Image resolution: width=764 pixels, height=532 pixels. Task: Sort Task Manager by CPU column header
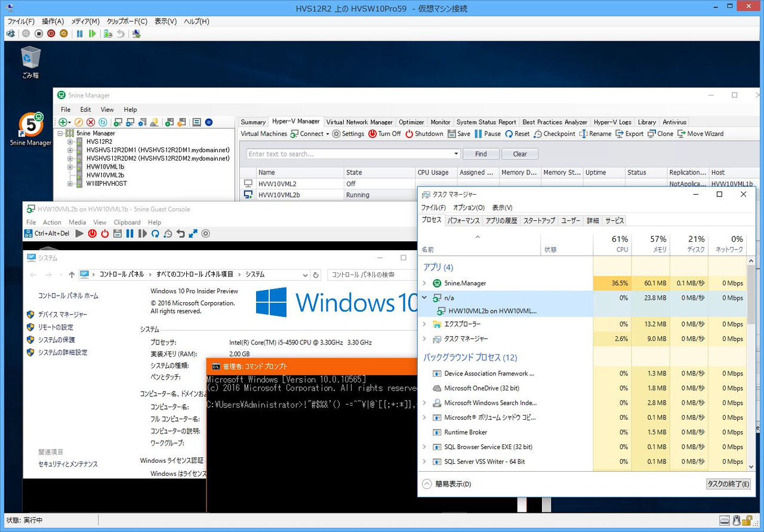pyautogui.click(x=612, y=243)
